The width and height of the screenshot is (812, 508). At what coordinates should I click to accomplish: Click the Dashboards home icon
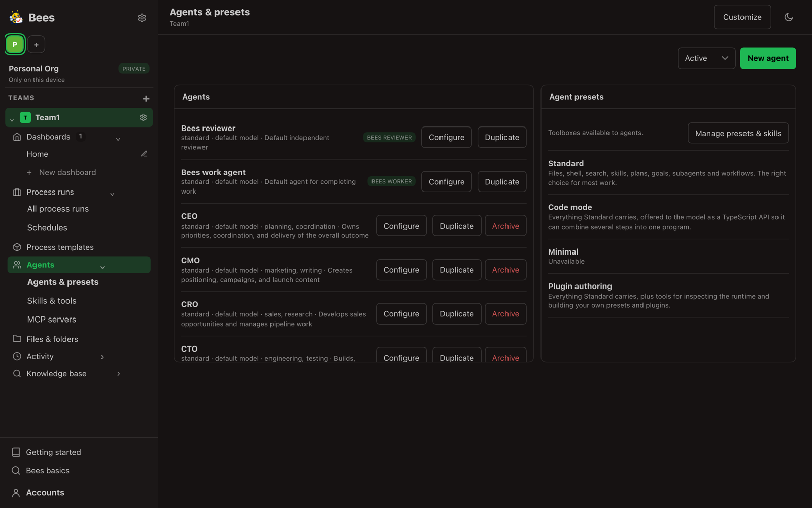click(x=17, y=137)
